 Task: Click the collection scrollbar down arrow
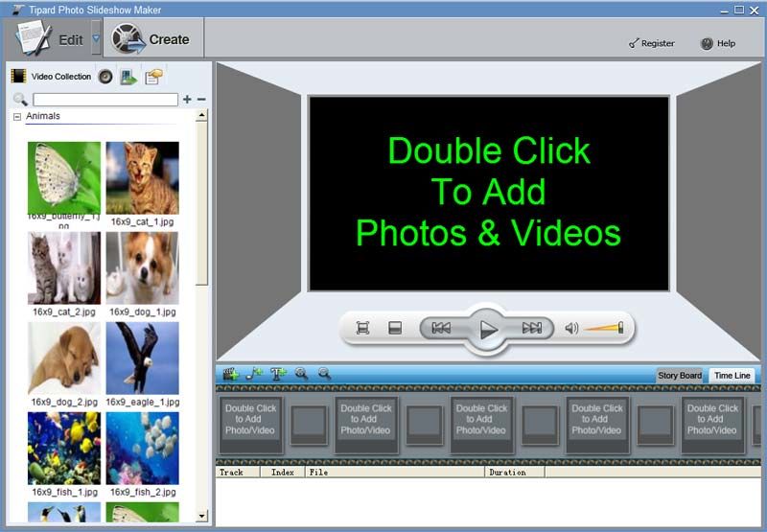[x=202, y=516]
